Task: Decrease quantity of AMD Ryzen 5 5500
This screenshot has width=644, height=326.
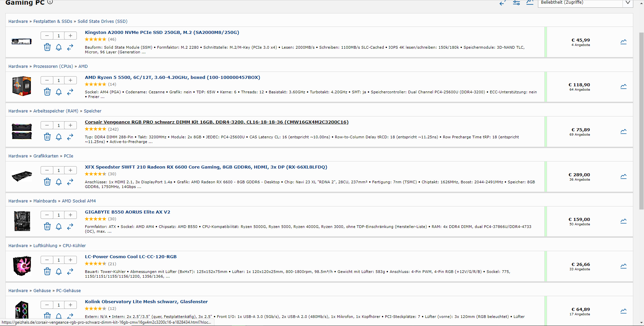Action: 47,80
